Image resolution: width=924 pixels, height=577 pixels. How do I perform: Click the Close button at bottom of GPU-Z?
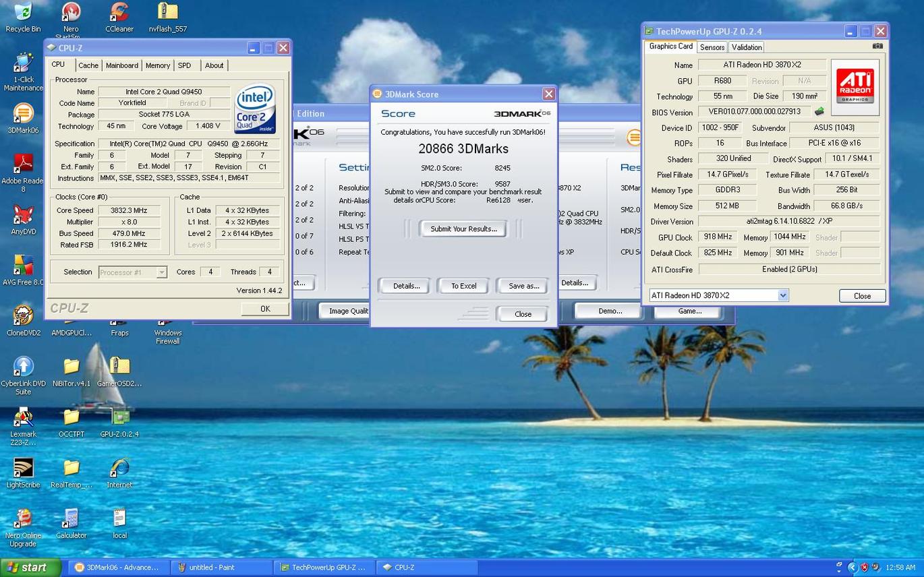pyautogui.click(x=862, y=296)
